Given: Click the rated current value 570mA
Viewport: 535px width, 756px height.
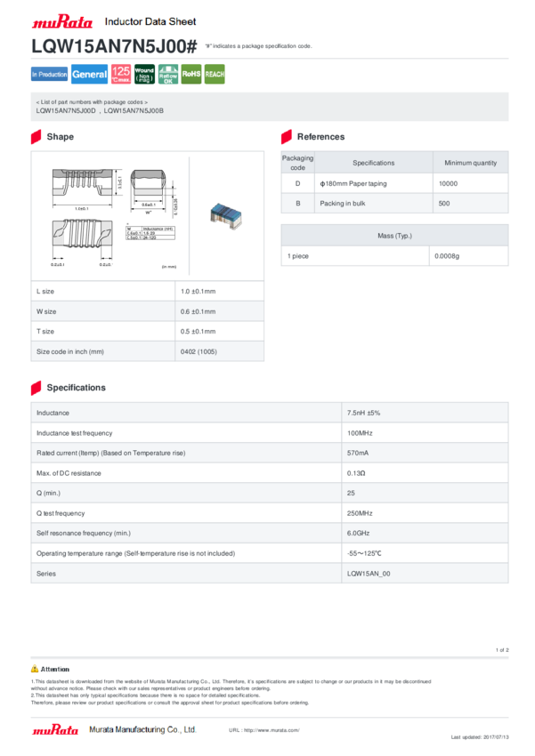Looking at the screenshot, I should click(358, 454).
